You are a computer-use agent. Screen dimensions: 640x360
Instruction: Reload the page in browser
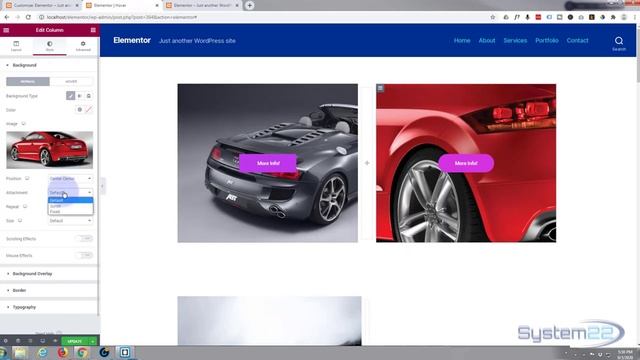pos(28,17)
